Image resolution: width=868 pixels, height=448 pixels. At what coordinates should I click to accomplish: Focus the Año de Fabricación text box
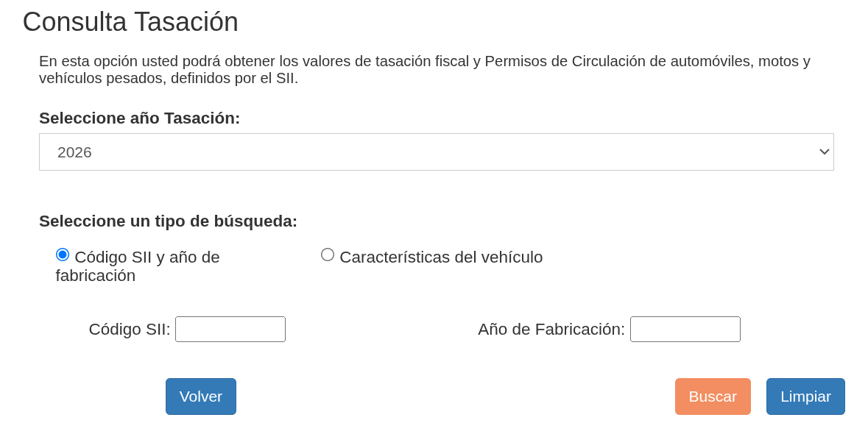(x=685, y=329)
